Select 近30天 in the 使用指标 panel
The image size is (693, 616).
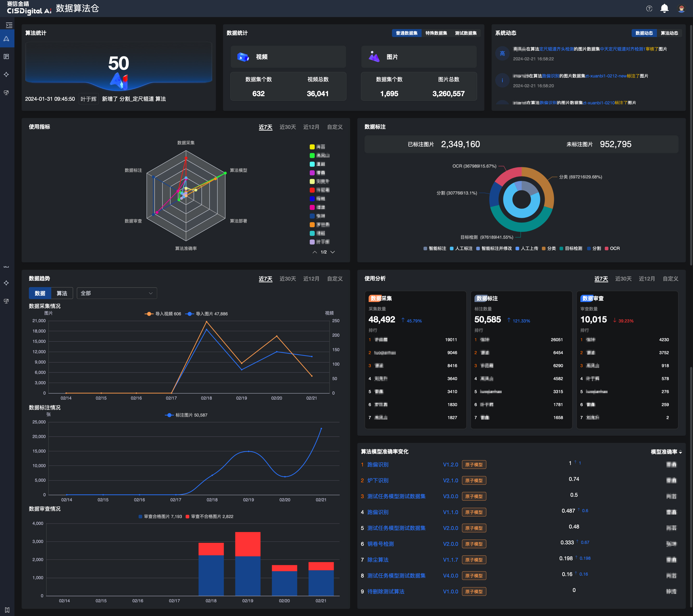click(x=288, y=127)
